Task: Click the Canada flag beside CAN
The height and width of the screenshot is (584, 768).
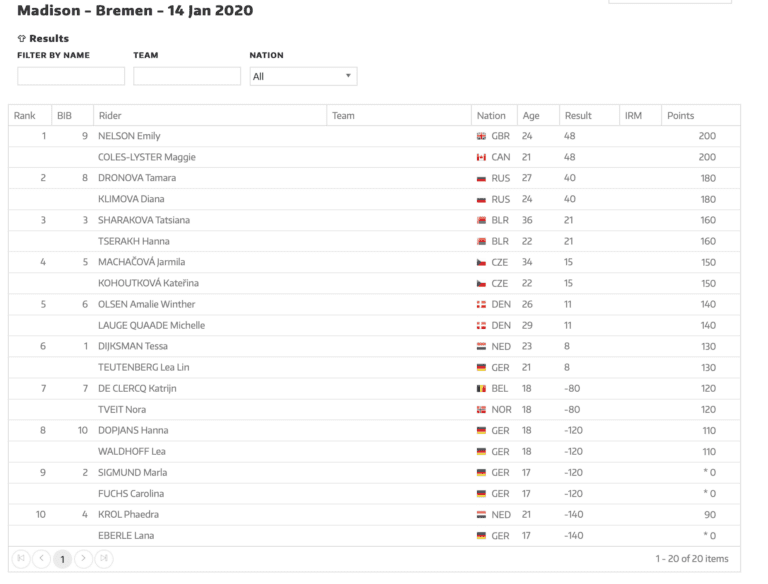Action: 481,158
